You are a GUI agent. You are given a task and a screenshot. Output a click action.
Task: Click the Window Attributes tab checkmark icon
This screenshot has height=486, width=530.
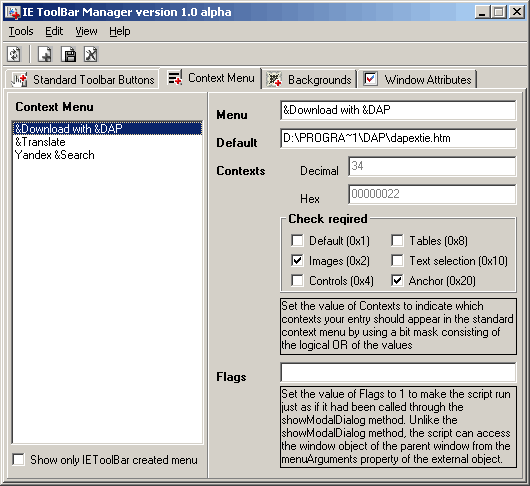coord(370,79)
